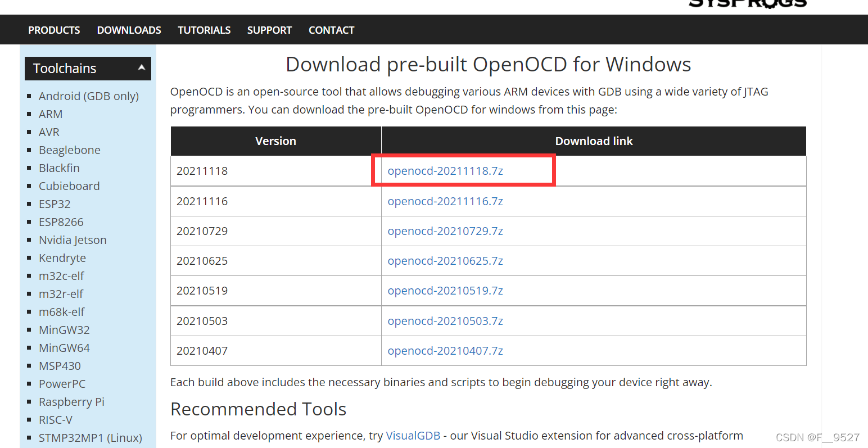Image resolution: width=868 pixels, height=448 pixels.
Task: Download openocd-20210519.7z
Action: tap(445, 291)
